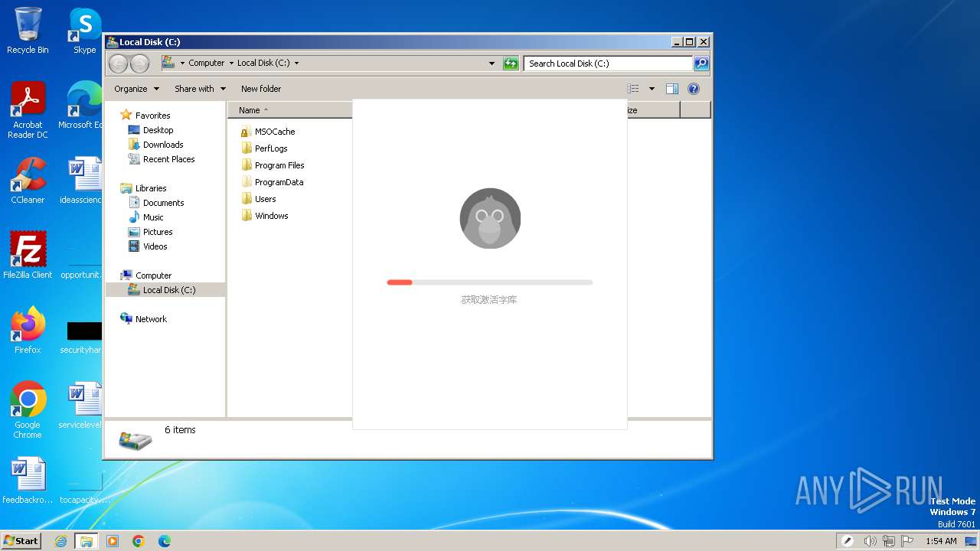Open Desktop under Favorites
Image resolution: width=980 pixels, height=551 pixels.
151,130
